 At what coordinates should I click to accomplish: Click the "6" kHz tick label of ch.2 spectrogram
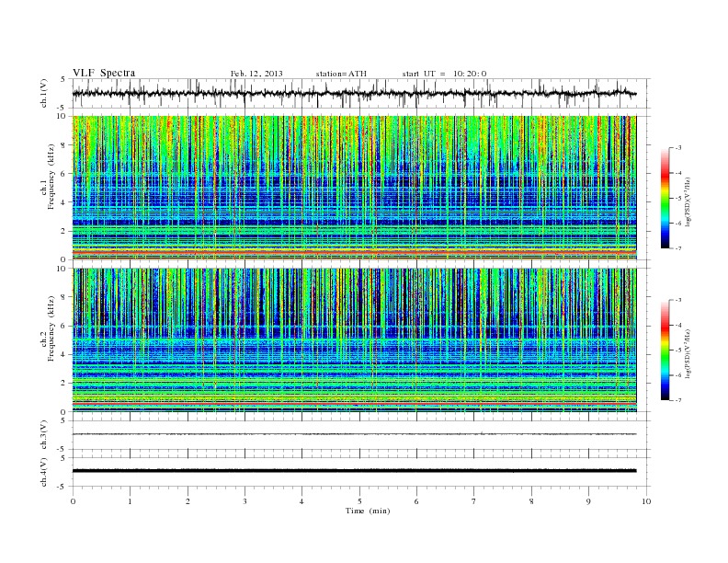[63, 326]
